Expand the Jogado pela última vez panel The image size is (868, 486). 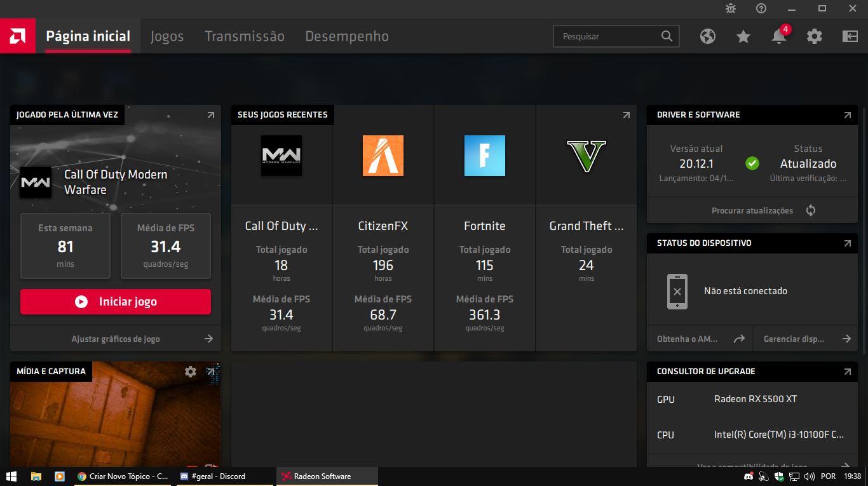(211, 115)
